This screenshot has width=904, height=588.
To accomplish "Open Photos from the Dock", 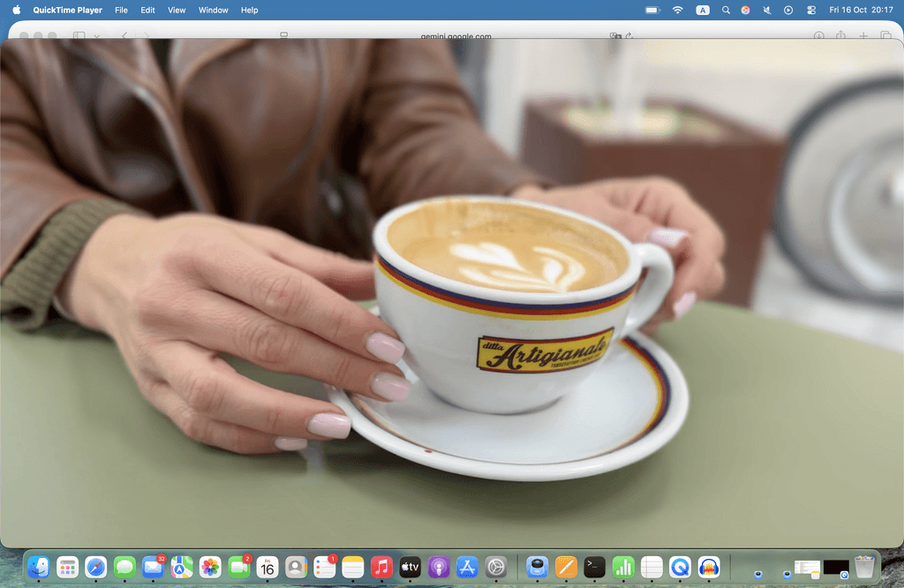I will click(210, 567).
